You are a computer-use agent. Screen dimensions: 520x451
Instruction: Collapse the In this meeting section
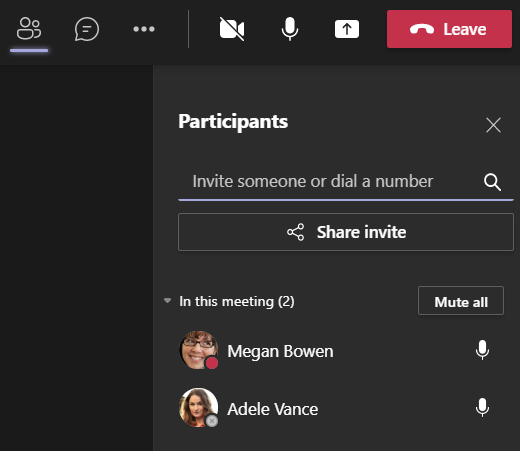167,301
